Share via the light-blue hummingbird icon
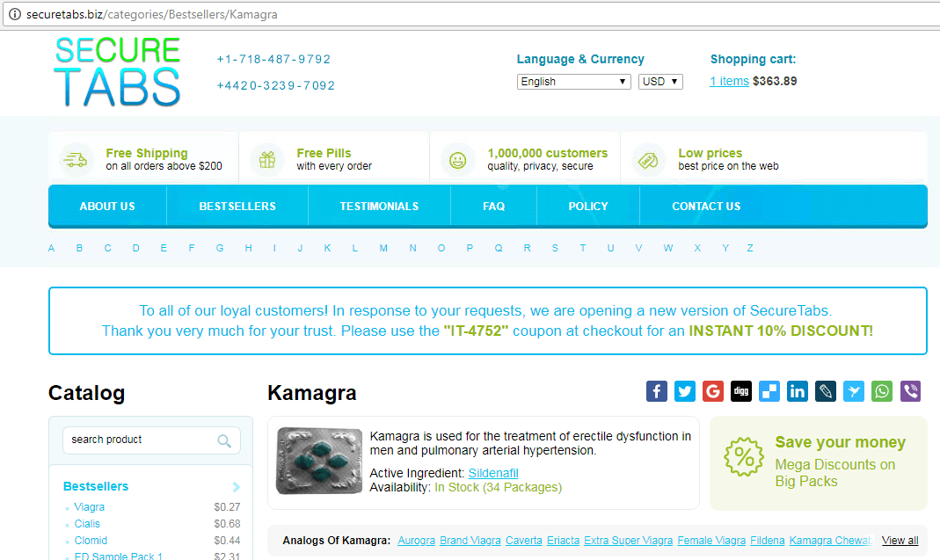This screenshot has width=940, height=560. (x=854, y=391)
